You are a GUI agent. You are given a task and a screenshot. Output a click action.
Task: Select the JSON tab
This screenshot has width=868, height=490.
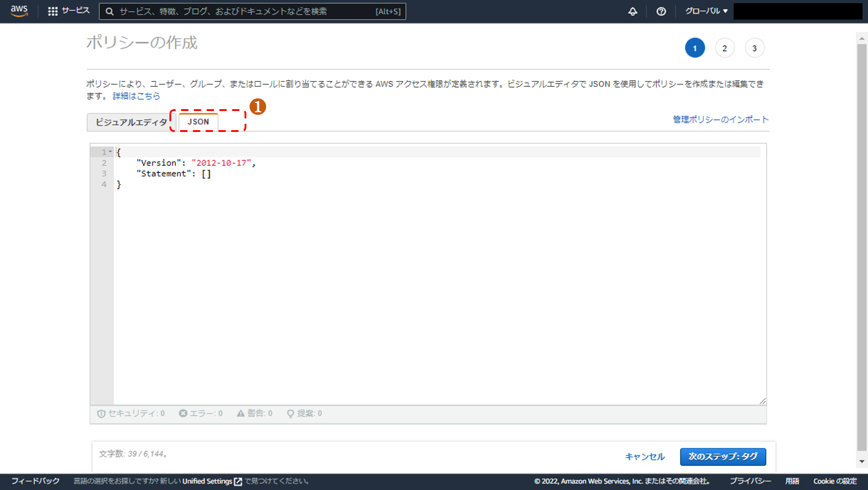(x=198, y=122)
